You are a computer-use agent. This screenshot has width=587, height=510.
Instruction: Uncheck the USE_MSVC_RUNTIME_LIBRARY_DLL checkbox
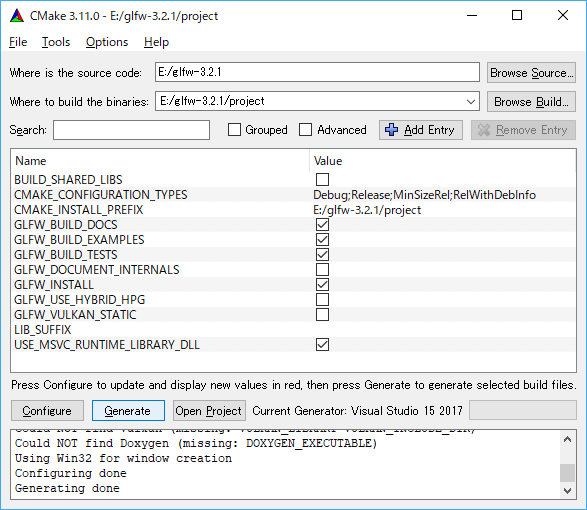pos(322,344)
